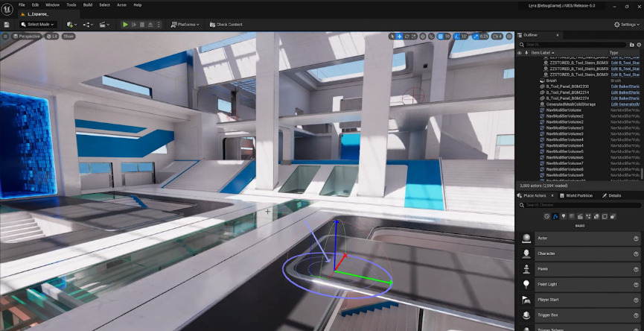This screenshot has height=331, width=644.
Task: Change the grid snap value 10
Action: coord(447,37)
